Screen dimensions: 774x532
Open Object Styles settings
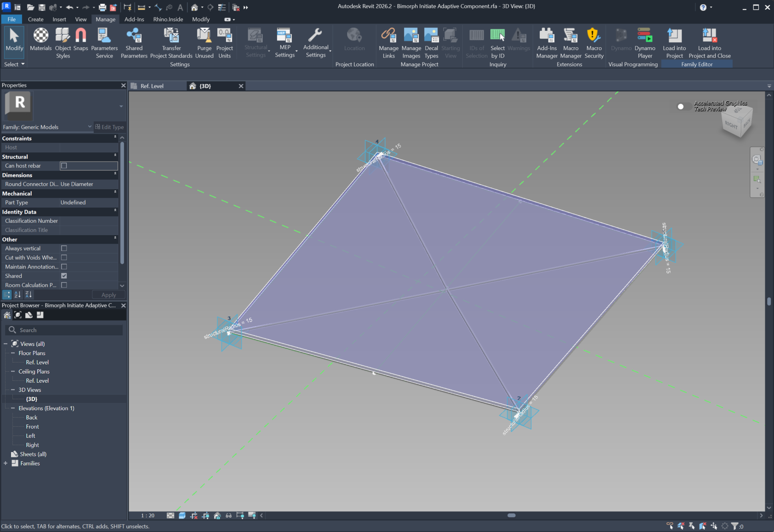(x=63, y=43)
